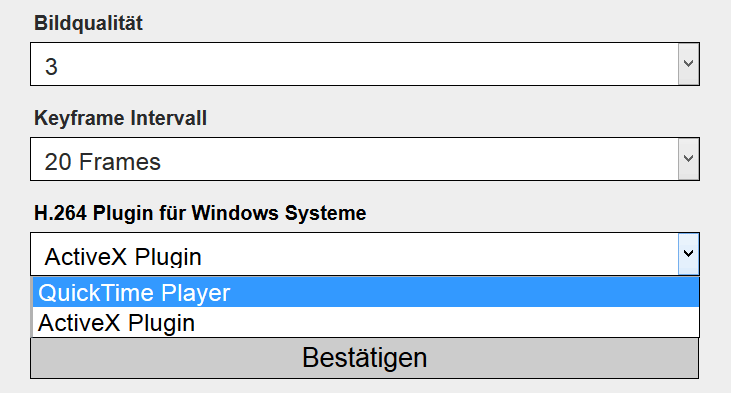Click the Bildqualität label

tap(89, 23)
